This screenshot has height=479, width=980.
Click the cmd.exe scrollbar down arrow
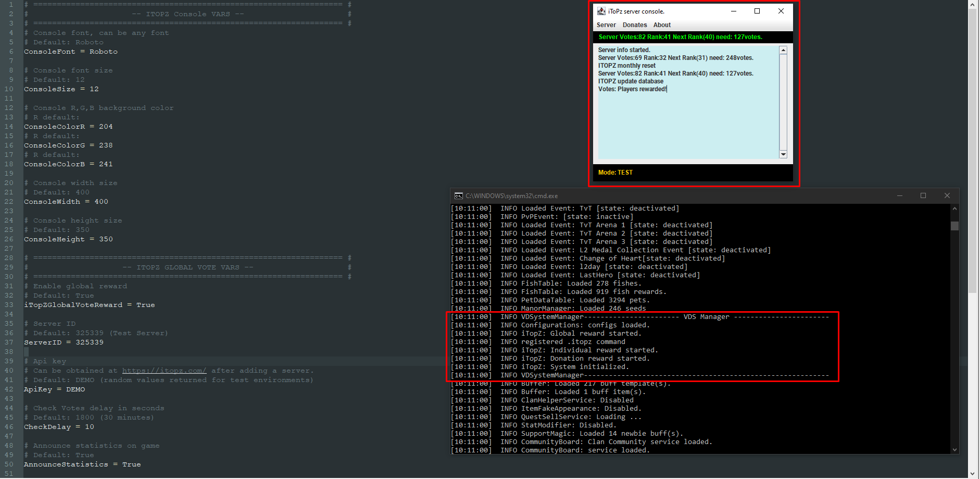coord(954,449)
